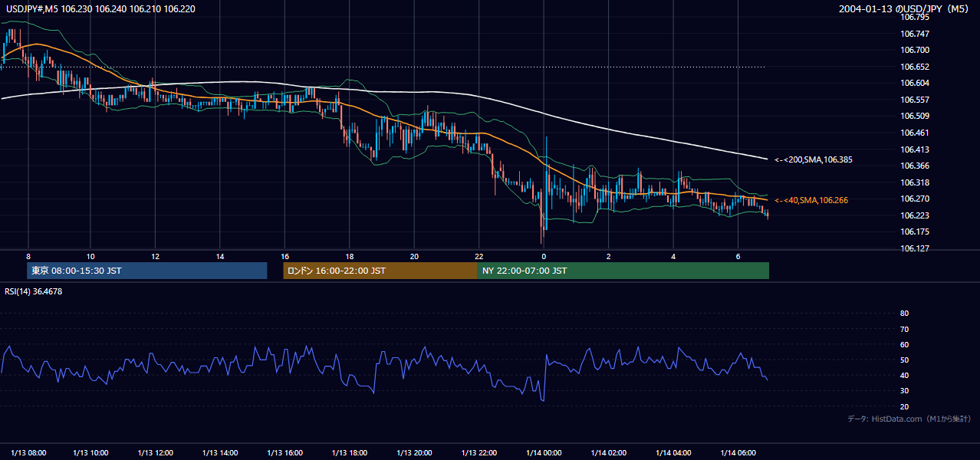Click price level 106.366 on axis

[915, 166]
